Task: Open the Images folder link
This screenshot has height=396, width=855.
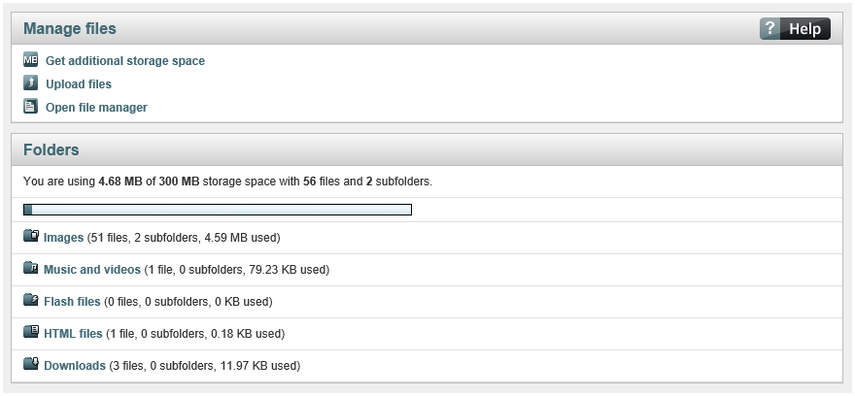Action: tap(63, 238)
